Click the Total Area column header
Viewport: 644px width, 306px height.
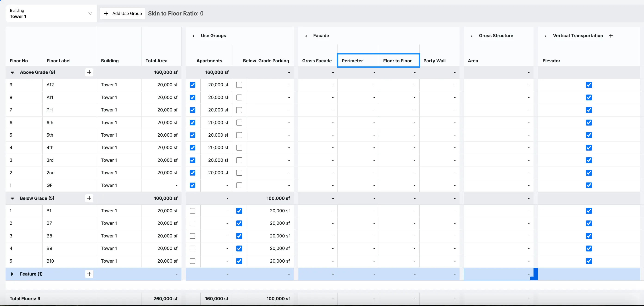click(156, 61)
